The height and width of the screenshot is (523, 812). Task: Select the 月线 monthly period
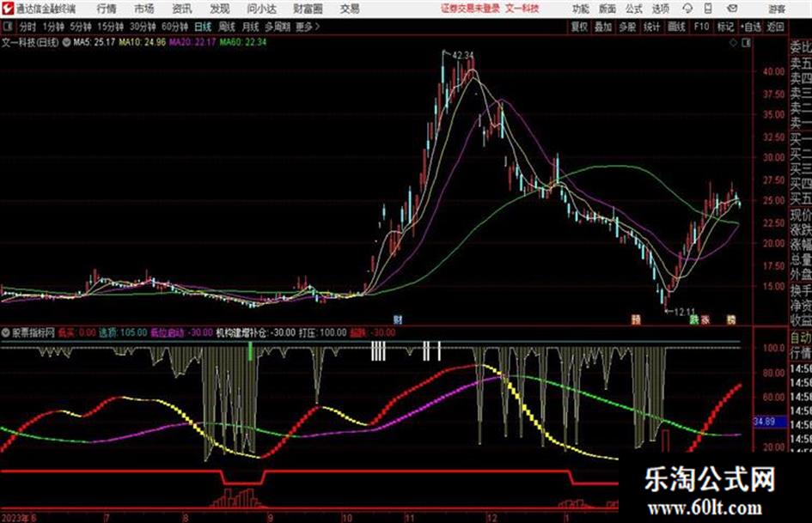point(251,27)
